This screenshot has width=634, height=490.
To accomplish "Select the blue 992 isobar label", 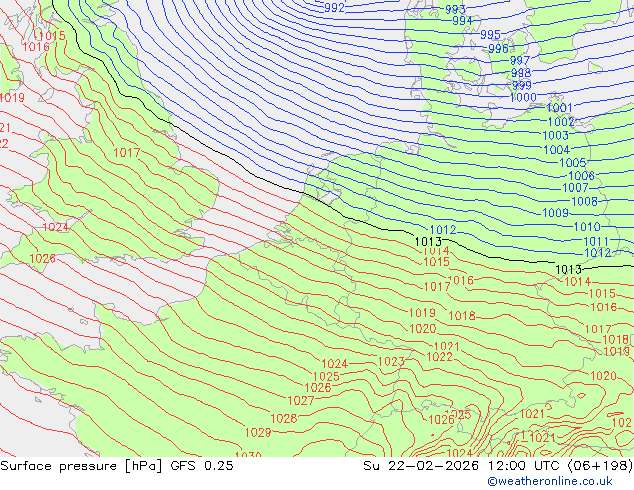I will tap(334, 8).
